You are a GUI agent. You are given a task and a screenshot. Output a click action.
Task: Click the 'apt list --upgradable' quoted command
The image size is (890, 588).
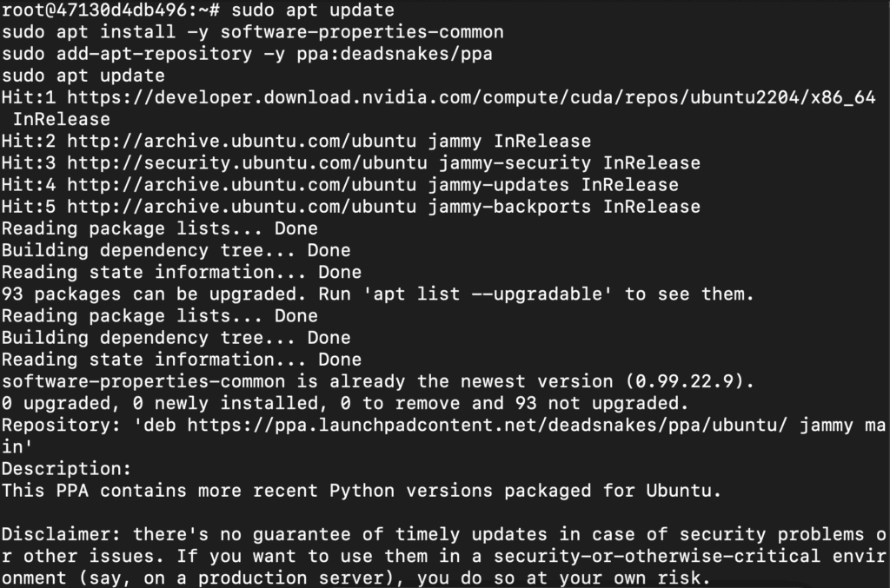488,294
